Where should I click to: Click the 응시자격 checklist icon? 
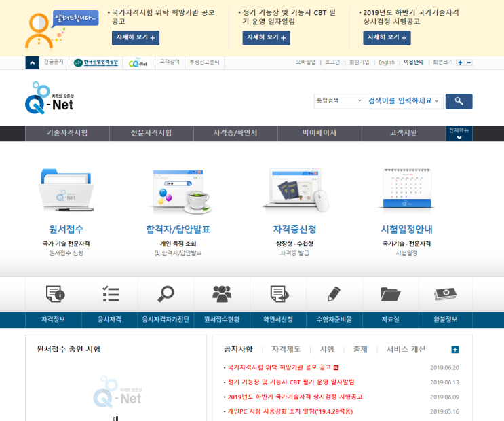(111, 293)
